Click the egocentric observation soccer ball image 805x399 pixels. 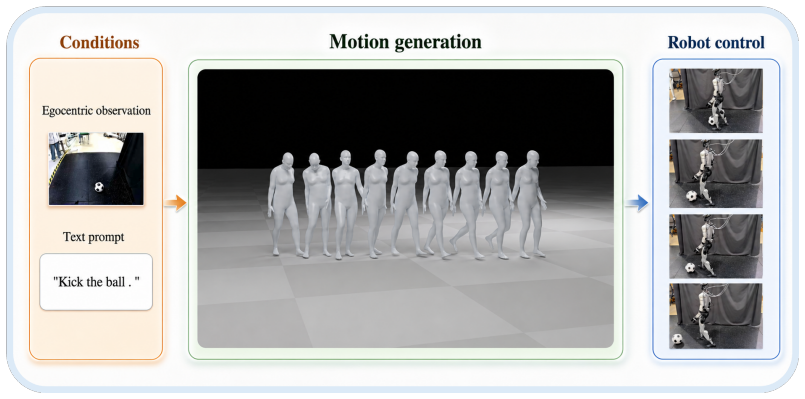[96, 169]
